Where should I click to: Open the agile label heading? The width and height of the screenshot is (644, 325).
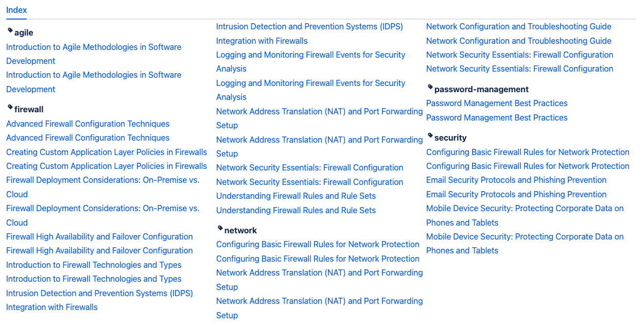click(x=24, y=32)
